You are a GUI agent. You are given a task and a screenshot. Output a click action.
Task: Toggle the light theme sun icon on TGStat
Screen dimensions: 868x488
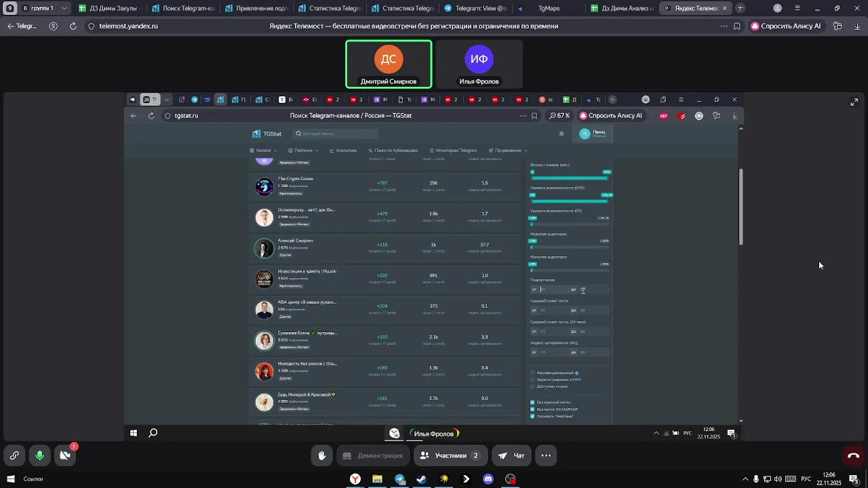(x=561, y=134)
